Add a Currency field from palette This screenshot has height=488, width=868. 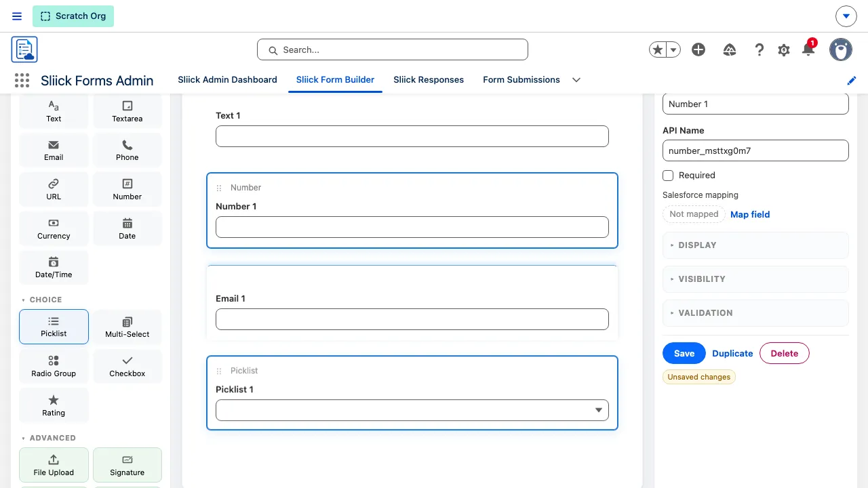(x=54, y=229)
